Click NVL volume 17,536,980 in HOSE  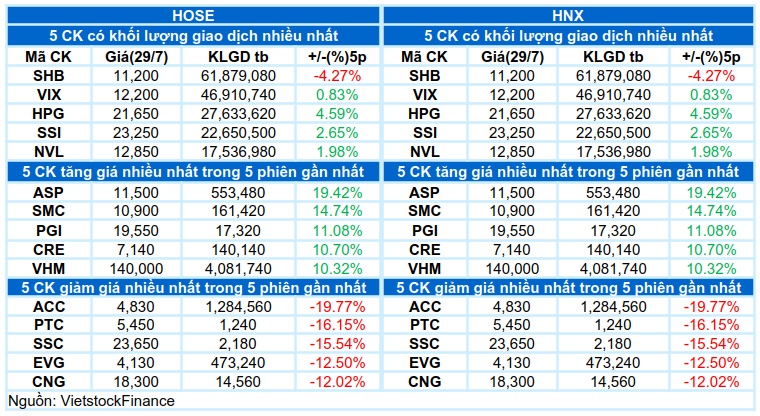coord(238,152)
